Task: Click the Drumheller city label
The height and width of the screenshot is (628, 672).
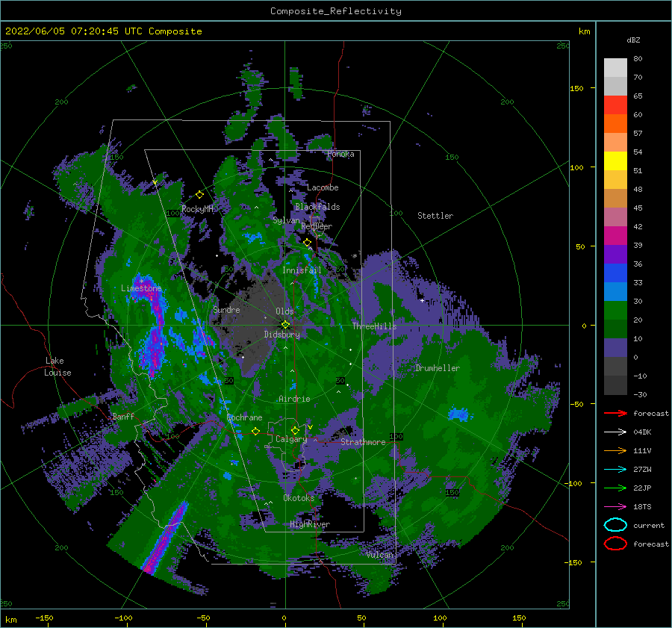Action: point(438,368)
